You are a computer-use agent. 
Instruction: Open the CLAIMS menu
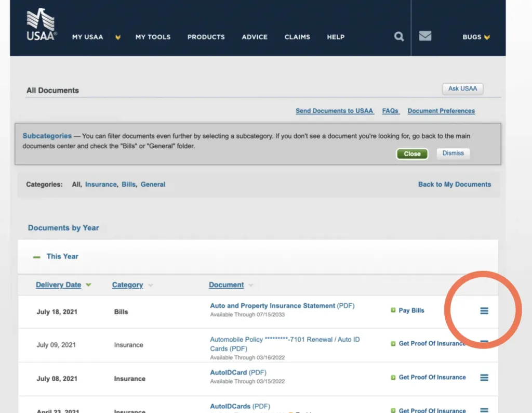click(x=297, y=37)
